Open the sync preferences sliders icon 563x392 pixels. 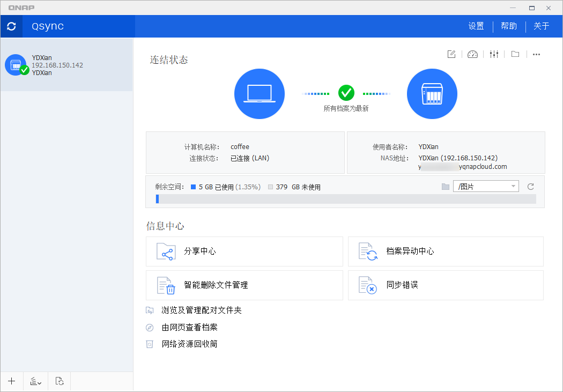[x=494, y=54]
